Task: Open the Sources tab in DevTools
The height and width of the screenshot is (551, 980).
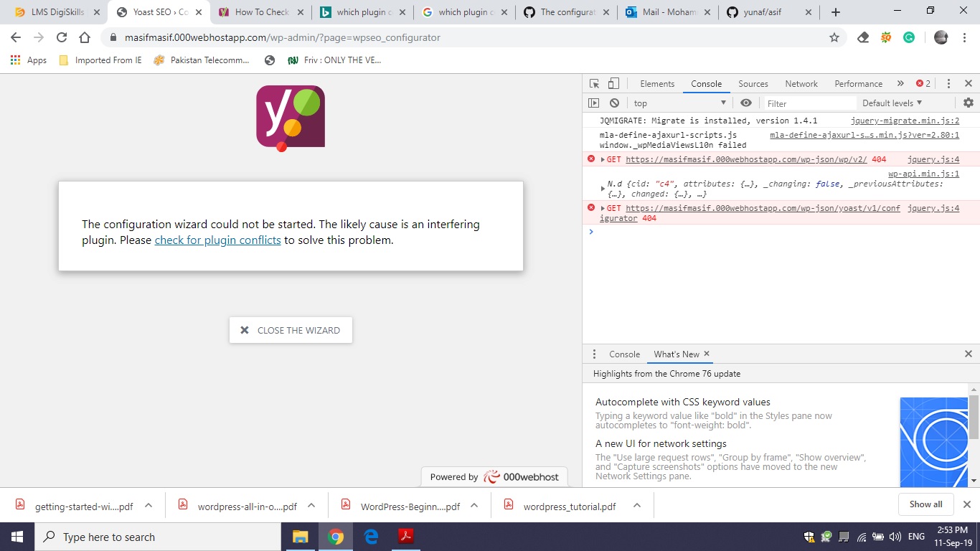Action: point(753,84)
